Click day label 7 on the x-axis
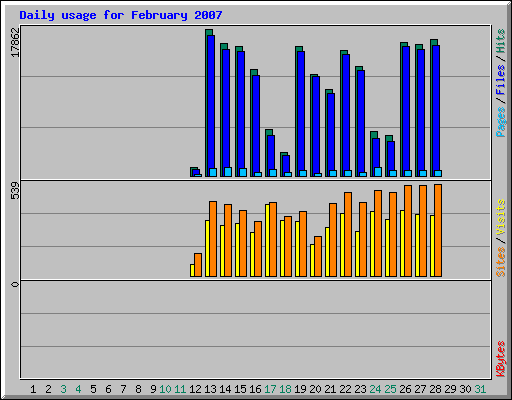Viewport: 512px width, 400px height. click(x=123, y=389)
